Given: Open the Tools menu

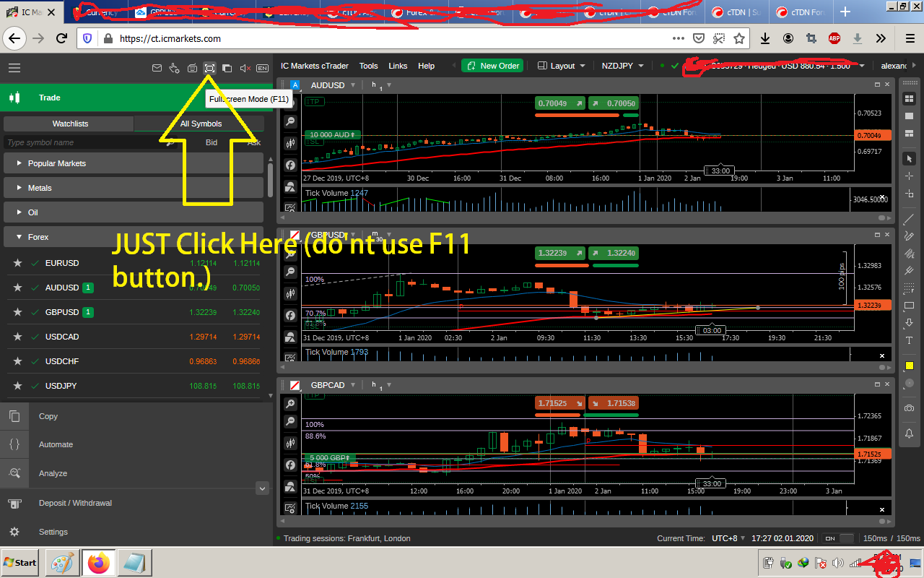Looking at the screenshot, I should [368, 66].
